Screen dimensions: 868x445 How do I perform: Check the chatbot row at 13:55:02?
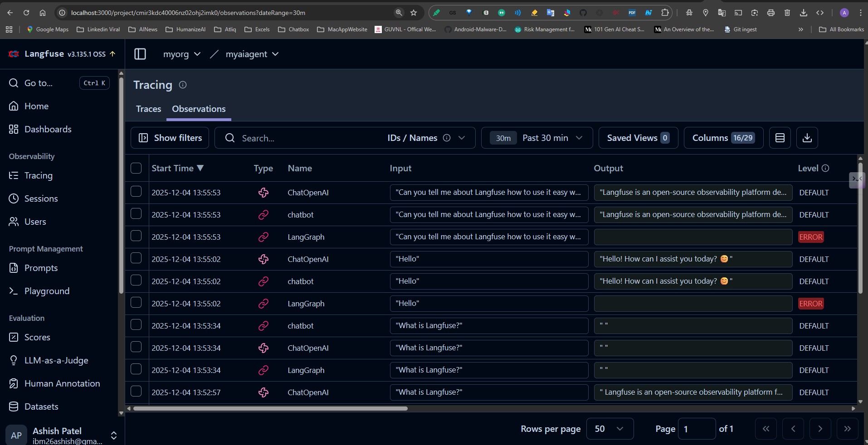tap(136, 280)
